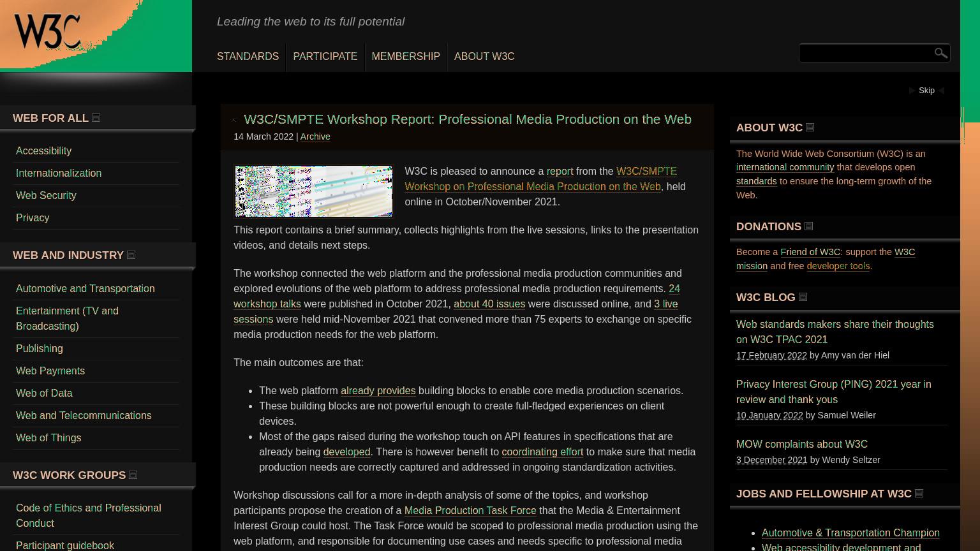
Task: Click the '3 December 2021' blog date
Action: [x=771, y=460]
